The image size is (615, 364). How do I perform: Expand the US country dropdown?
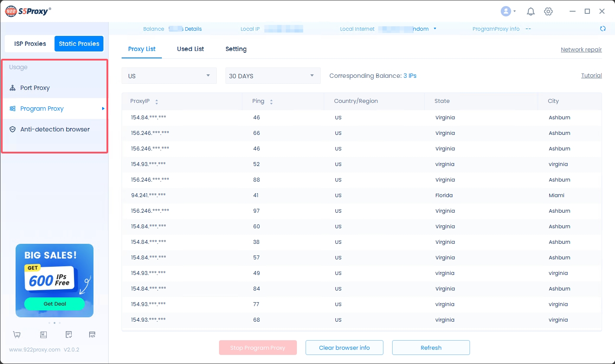click(169, 76)
